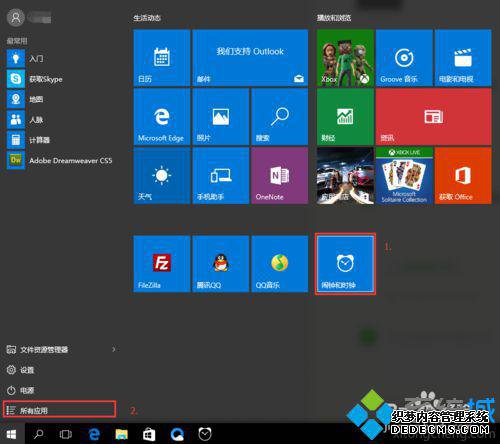Launch the QQ Music (QQ音乐) tile
Screen dimensions: 500x444
[280, 264]
